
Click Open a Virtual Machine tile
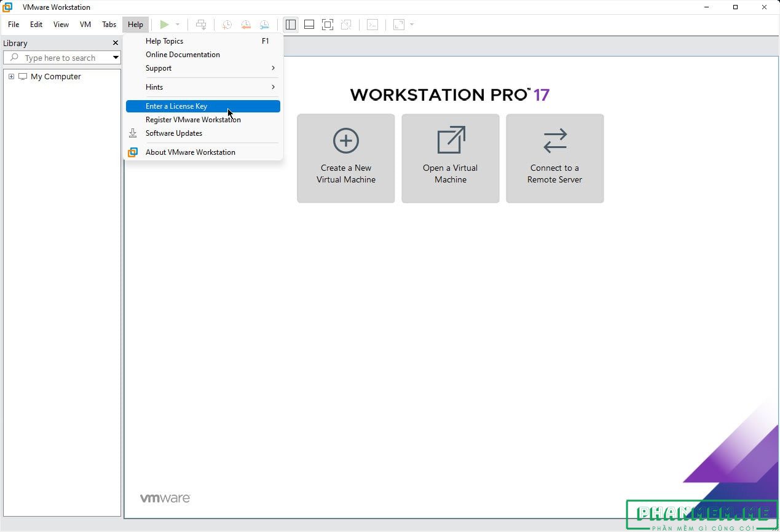451,158
